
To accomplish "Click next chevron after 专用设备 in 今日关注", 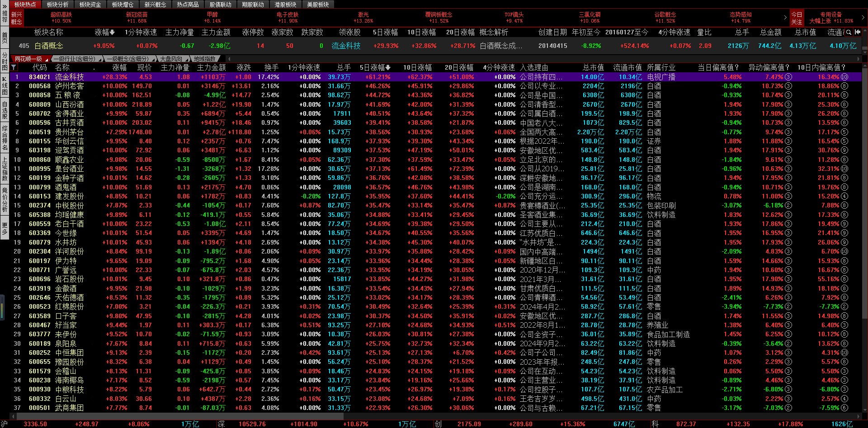I will pyautogui.click(x=863, y=17).
